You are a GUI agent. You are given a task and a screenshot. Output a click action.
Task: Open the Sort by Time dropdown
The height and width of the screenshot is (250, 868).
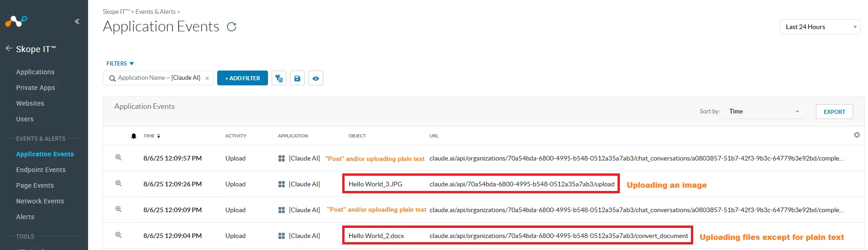764,112
